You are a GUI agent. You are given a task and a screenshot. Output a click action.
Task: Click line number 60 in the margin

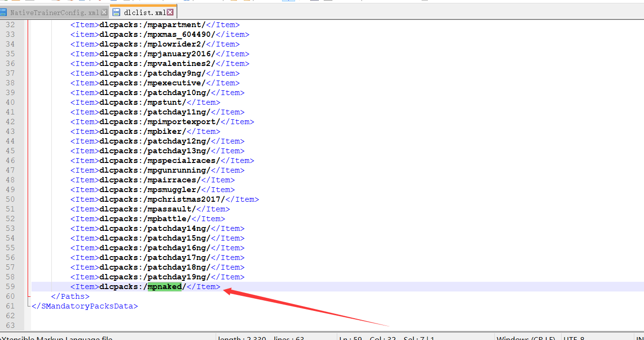coord(10,296)
